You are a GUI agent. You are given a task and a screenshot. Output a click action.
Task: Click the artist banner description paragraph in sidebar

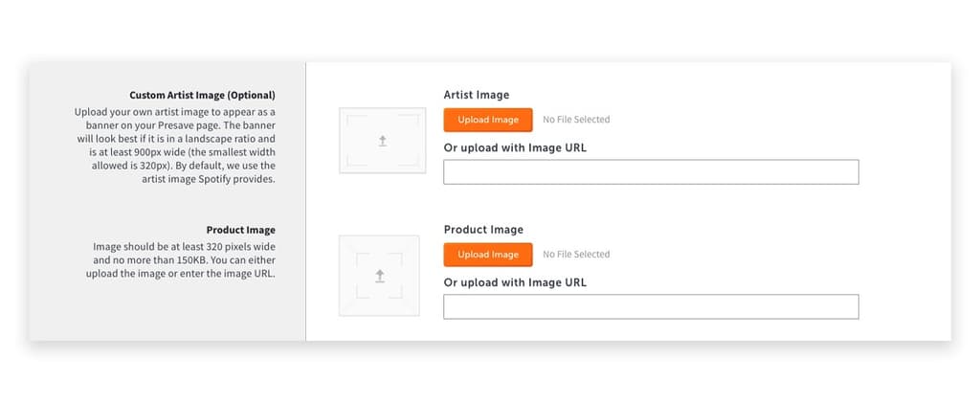pos(177,146)
